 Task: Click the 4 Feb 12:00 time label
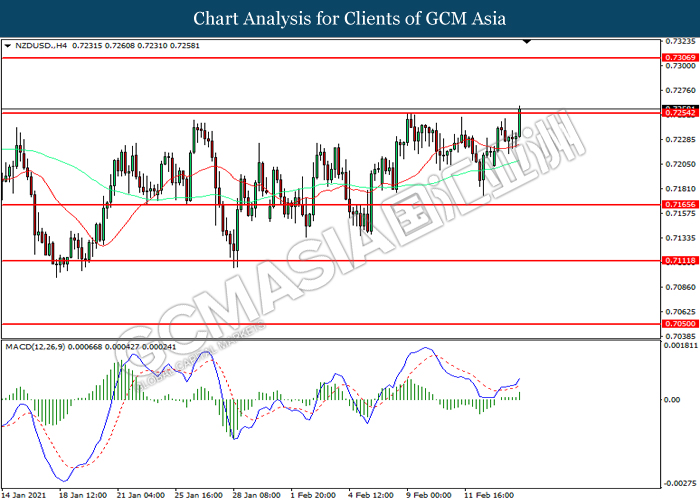(371, 495)
